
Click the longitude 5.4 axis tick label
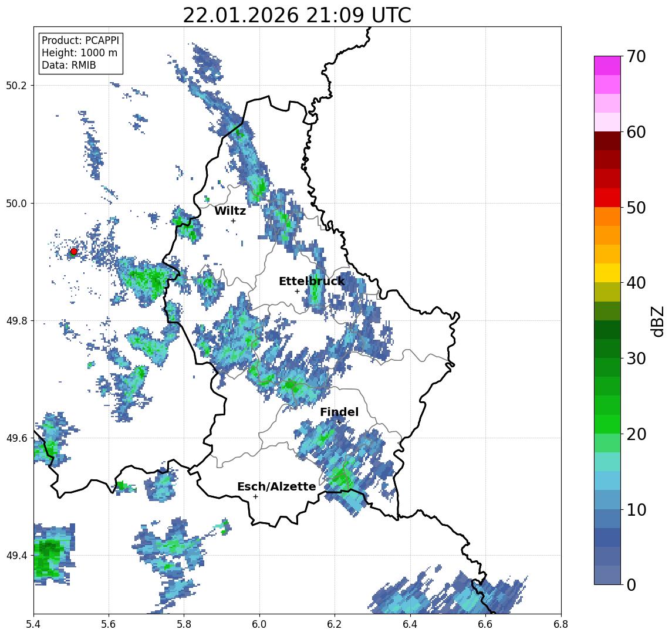(x=33, y=624)
